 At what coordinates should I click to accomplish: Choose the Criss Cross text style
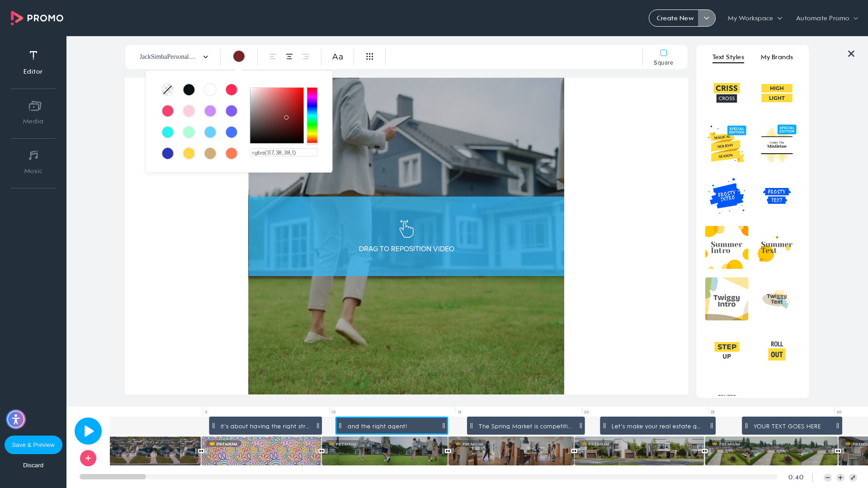pos(727,93)
